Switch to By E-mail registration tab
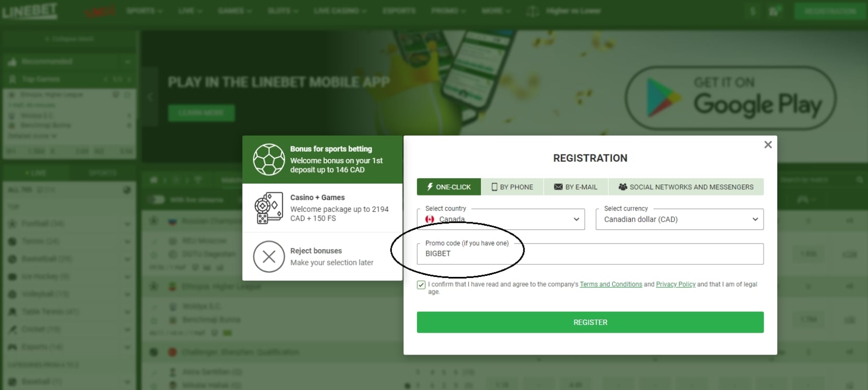This screenshot has height=390, width=868. 576,187
